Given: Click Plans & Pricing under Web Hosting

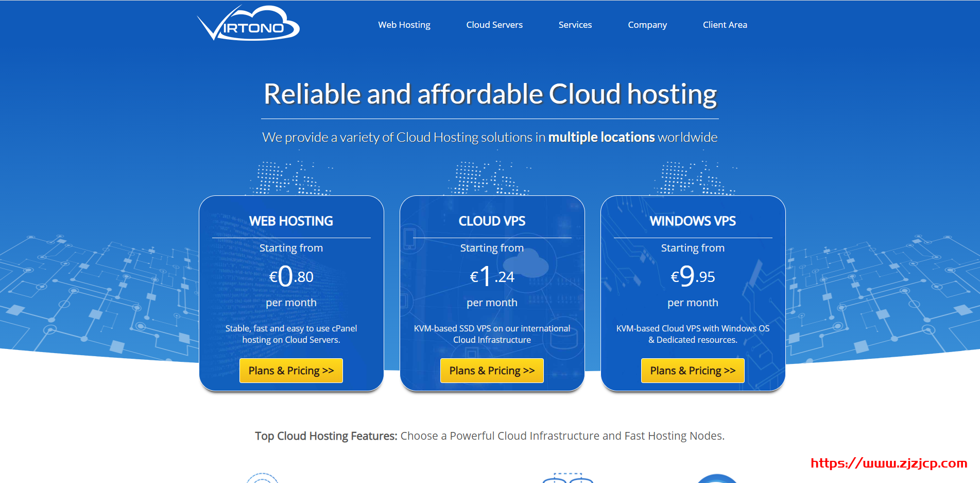Looking at the screenshot, I should (291, 371).
